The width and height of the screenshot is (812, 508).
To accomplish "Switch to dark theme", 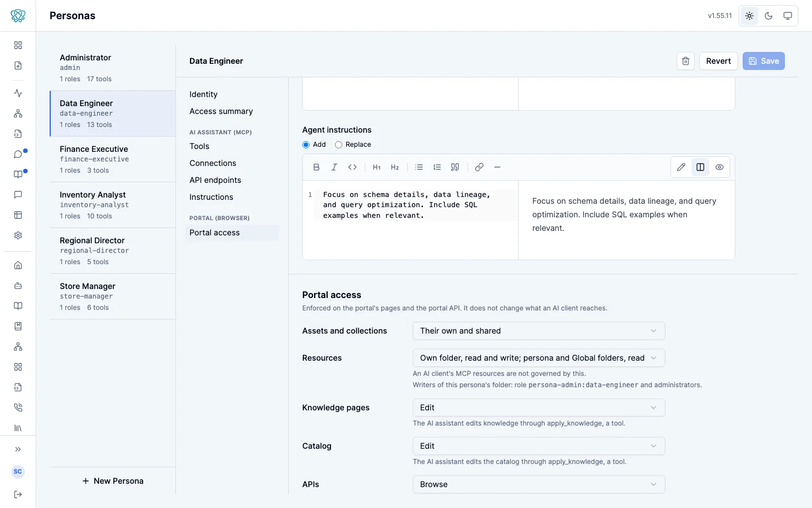I will tap(769, 16).
